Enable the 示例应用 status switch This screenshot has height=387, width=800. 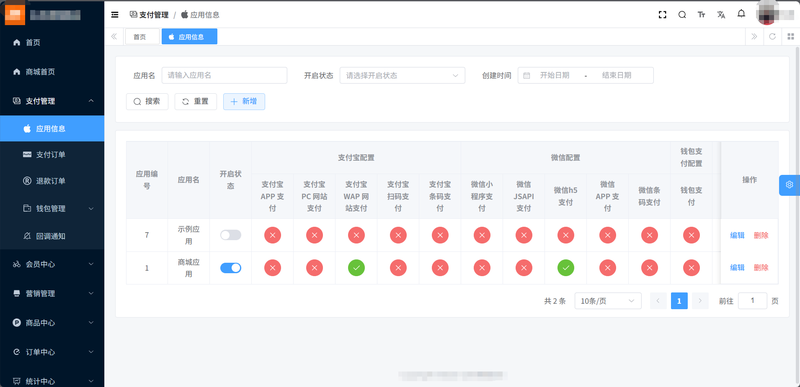point(231,235)
